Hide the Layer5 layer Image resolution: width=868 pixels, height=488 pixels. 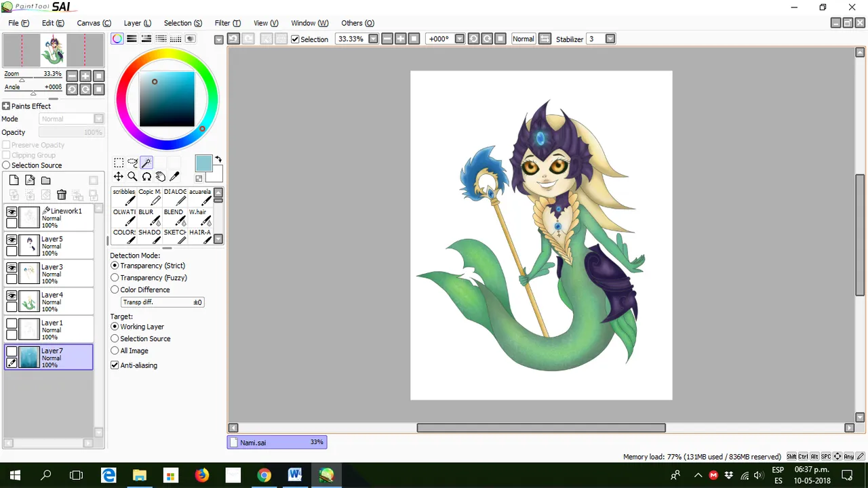click(x=12, y=240)
